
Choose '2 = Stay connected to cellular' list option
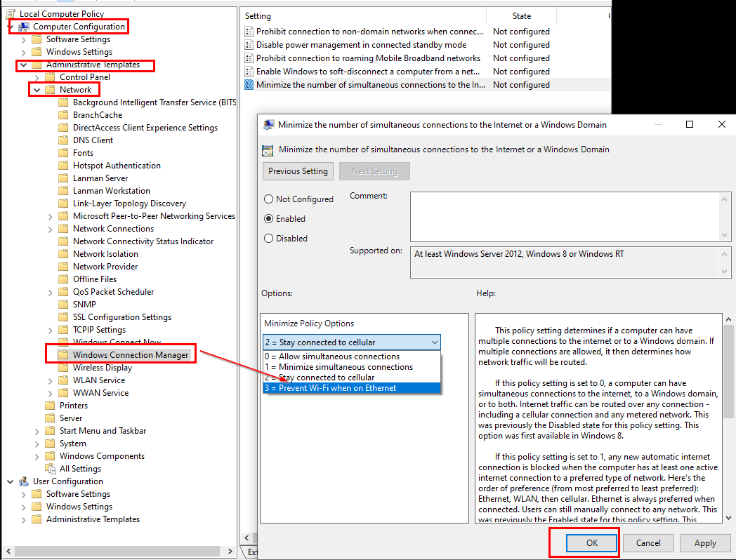click(352, 378)
